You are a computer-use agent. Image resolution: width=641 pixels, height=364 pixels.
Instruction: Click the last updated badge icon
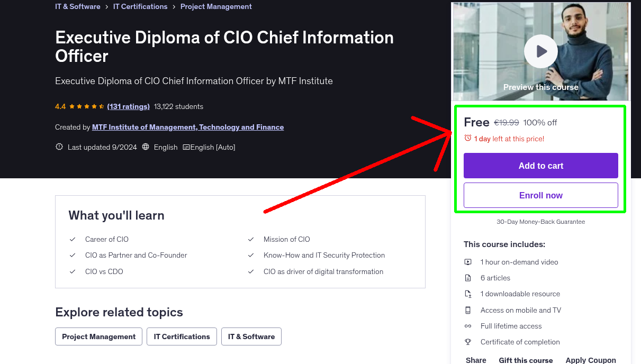coord(59,147)
